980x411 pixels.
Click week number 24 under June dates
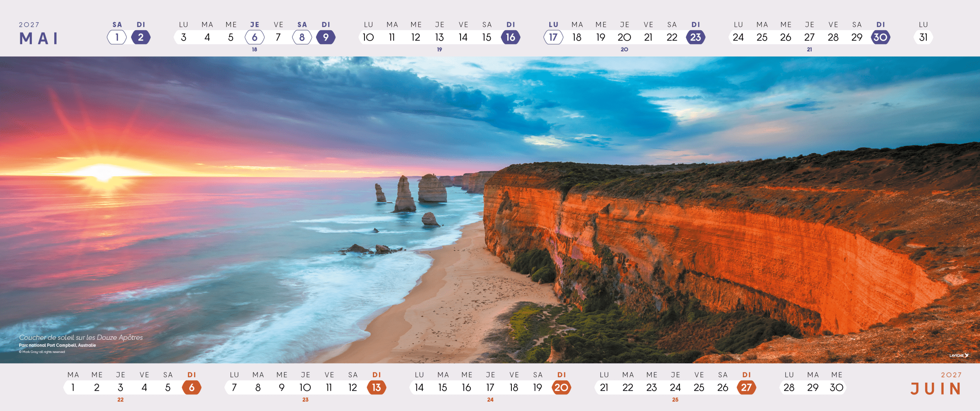point(490,400)
